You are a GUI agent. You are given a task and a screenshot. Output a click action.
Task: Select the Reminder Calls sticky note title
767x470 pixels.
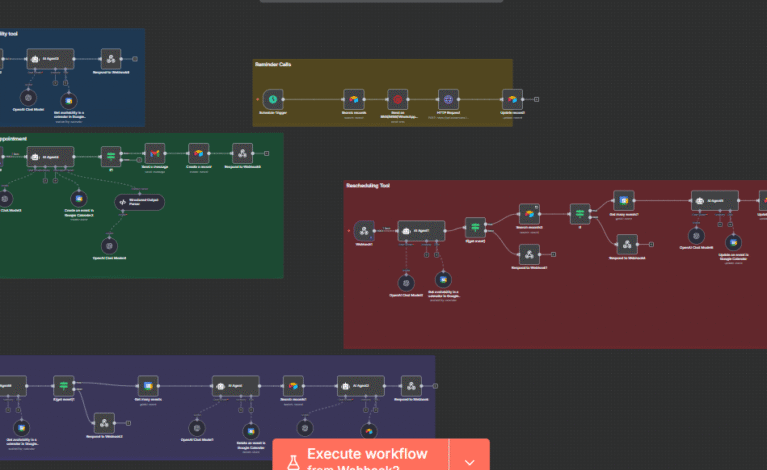tap(272, 65)
